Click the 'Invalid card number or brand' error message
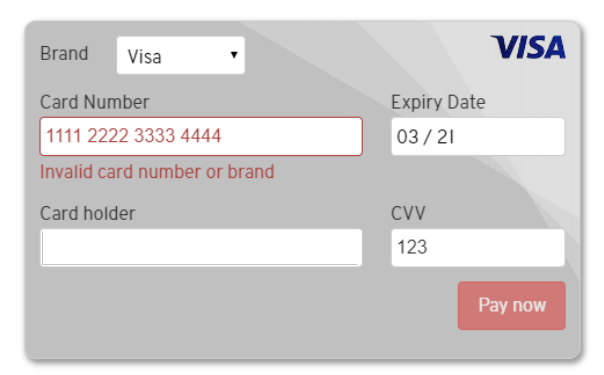The height and width of the screenshot is (375, 604). point(157,172)
